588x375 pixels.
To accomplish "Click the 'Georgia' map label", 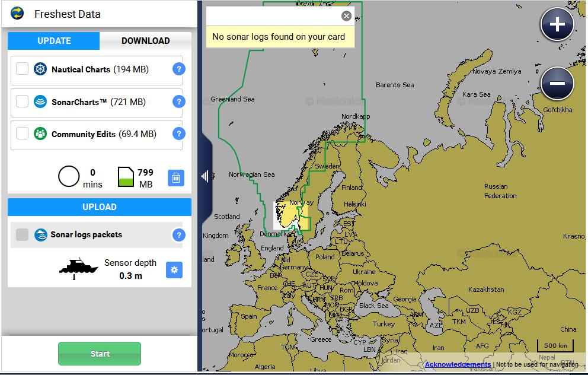I will coord(405,299).
